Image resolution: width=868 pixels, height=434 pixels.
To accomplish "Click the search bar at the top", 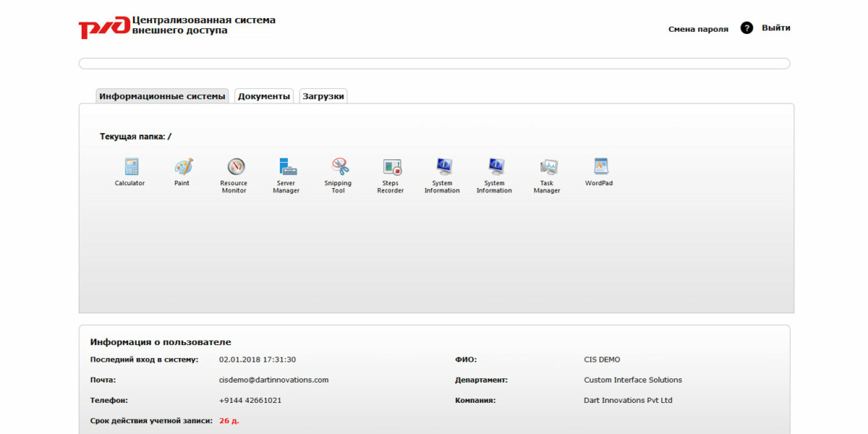I will tap(434, 63).
